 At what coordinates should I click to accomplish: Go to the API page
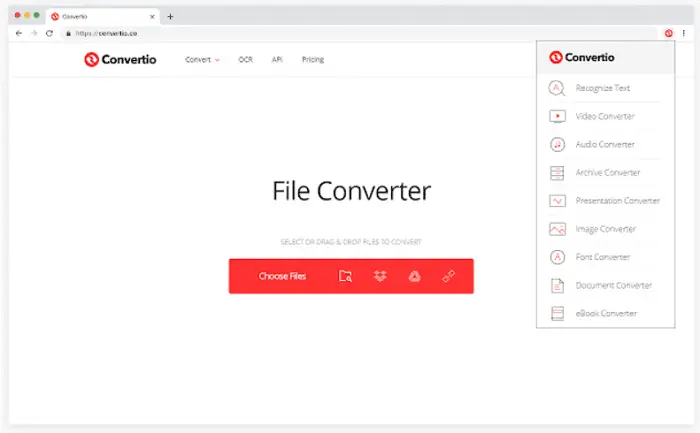(277, 59)
